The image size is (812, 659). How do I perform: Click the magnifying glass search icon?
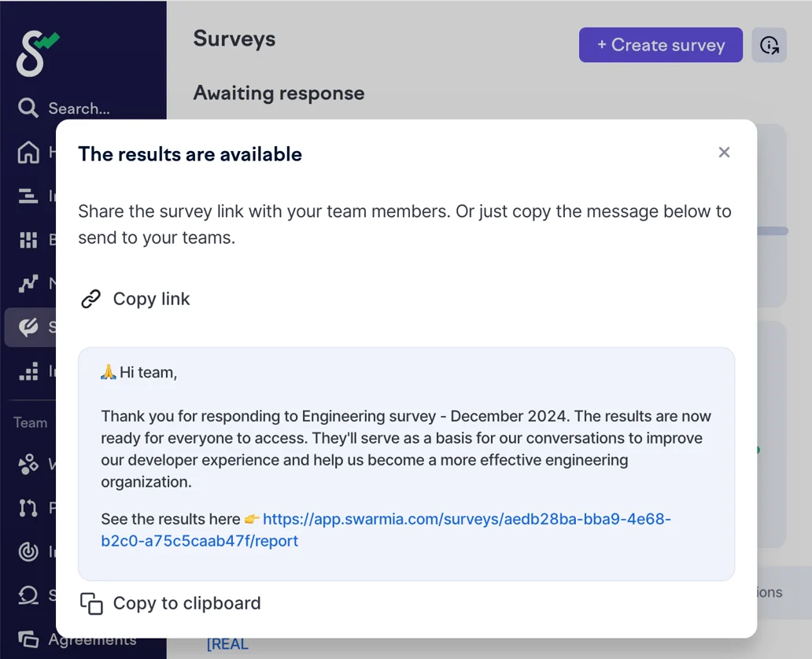28,108
